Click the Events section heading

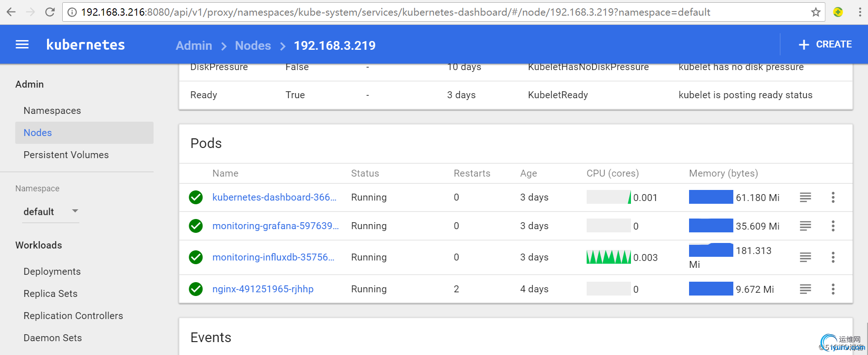(x=211, y=337)
